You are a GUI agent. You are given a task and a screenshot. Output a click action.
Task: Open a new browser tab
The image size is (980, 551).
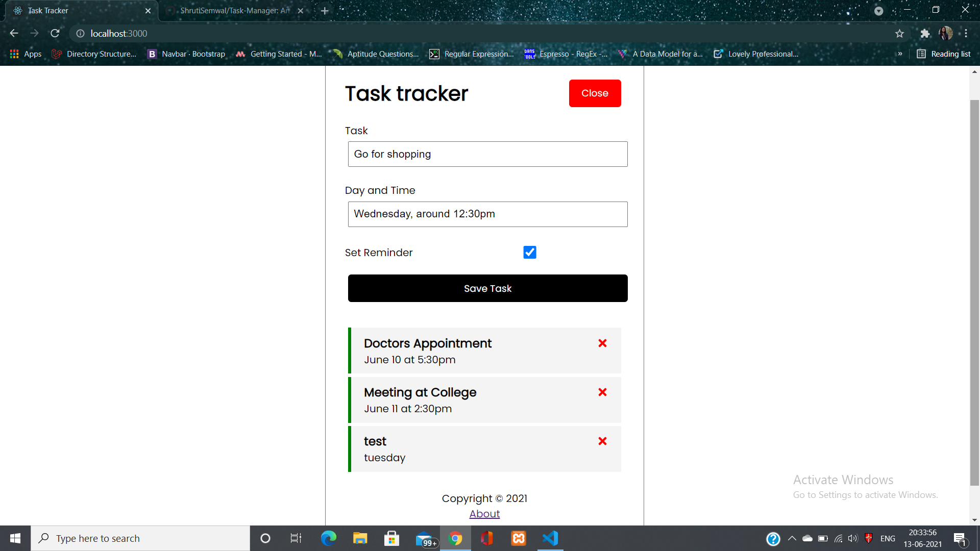coord(325,11)
